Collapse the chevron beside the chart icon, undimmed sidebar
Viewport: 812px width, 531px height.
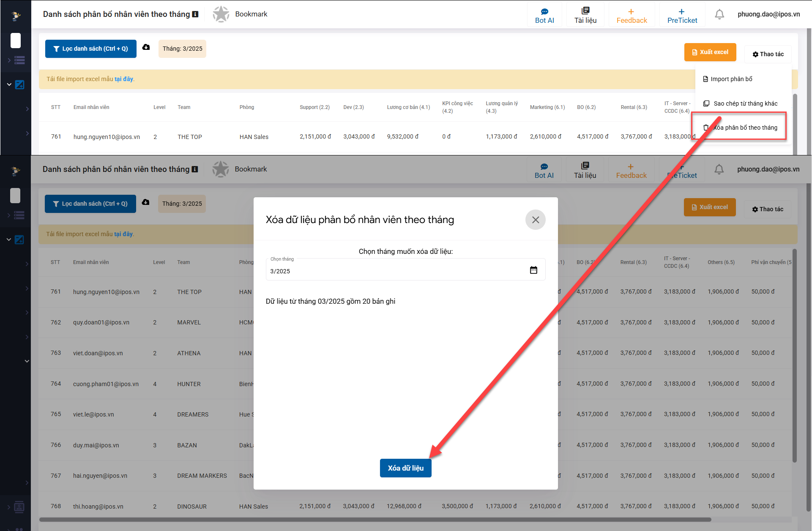pos(9,84)
